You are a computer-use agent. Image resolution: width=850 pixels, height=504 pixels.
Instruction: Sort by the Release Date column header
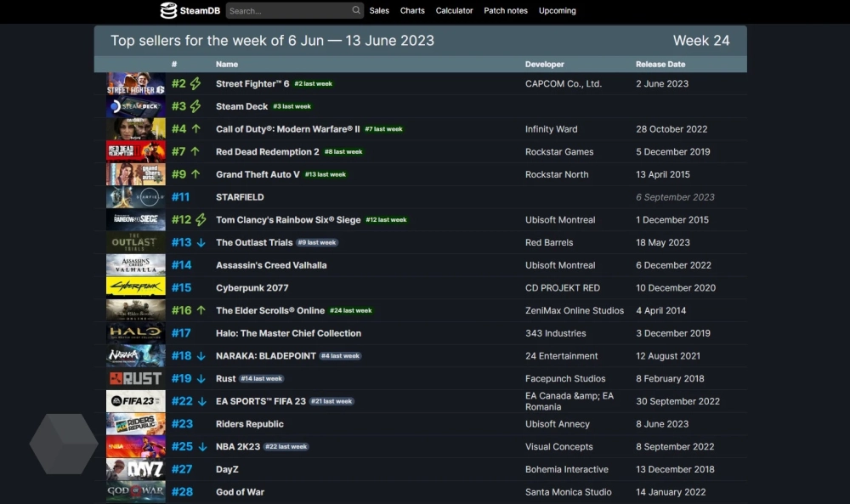(660, 65)
